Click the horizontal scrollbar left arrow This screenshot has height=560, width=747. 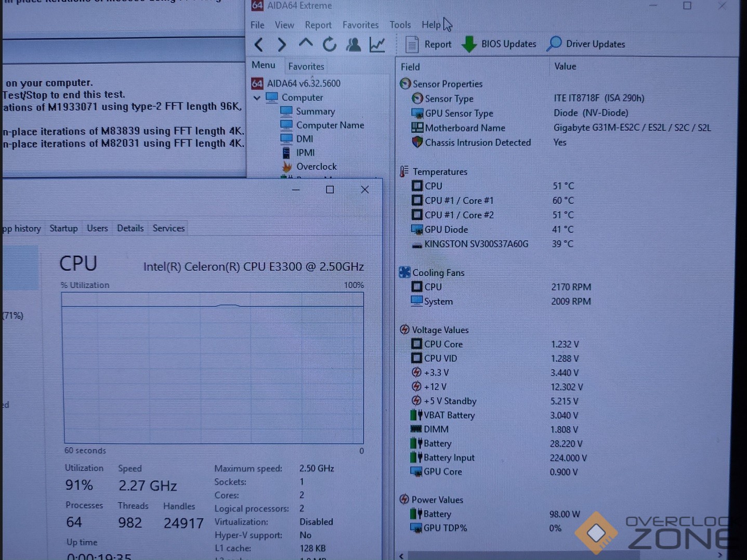tap(401, 555)
